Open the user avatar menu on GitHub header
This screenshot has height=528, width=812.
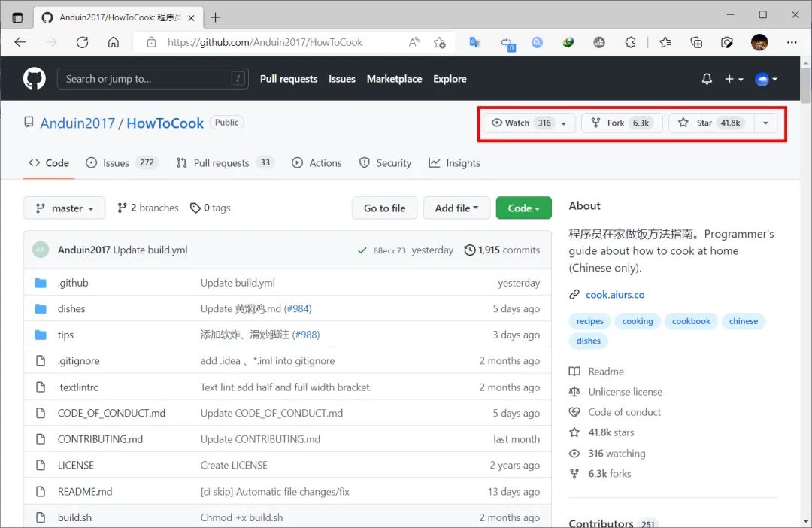(x=765, y=79)
